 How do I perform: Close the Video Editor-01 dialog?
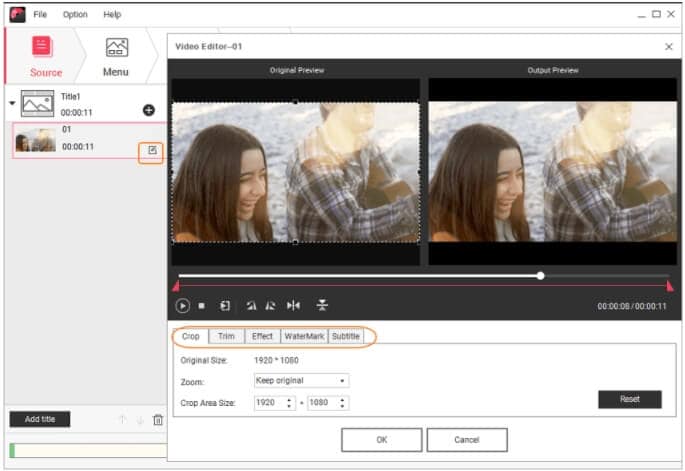click(668, 47)
